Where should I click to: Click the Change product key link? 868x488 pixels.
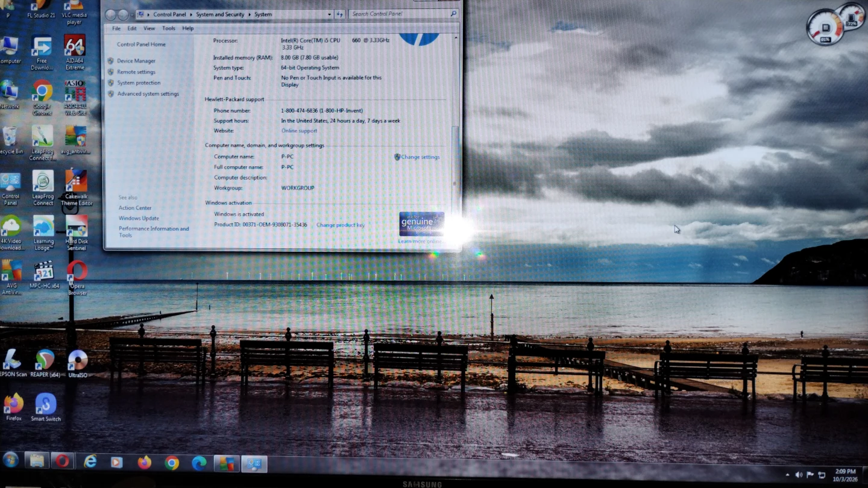341,225
